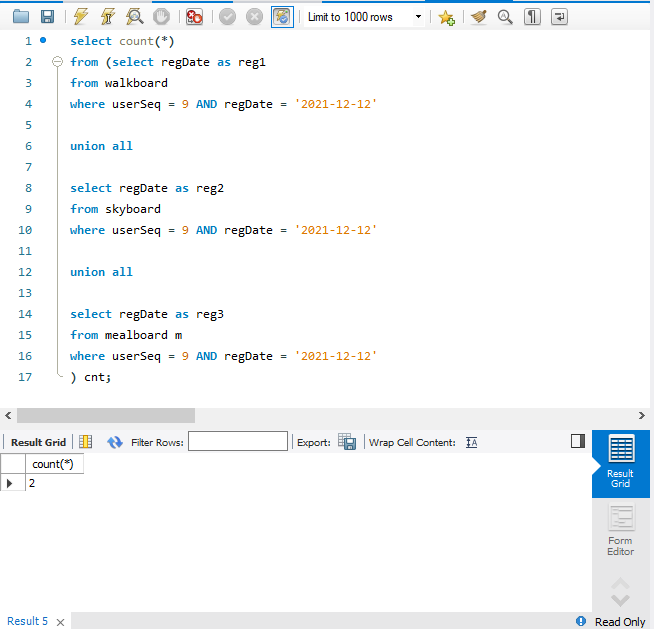654x629 pixels.
Task: Stop query execution hand icon
Action: (x=161, y=17)
